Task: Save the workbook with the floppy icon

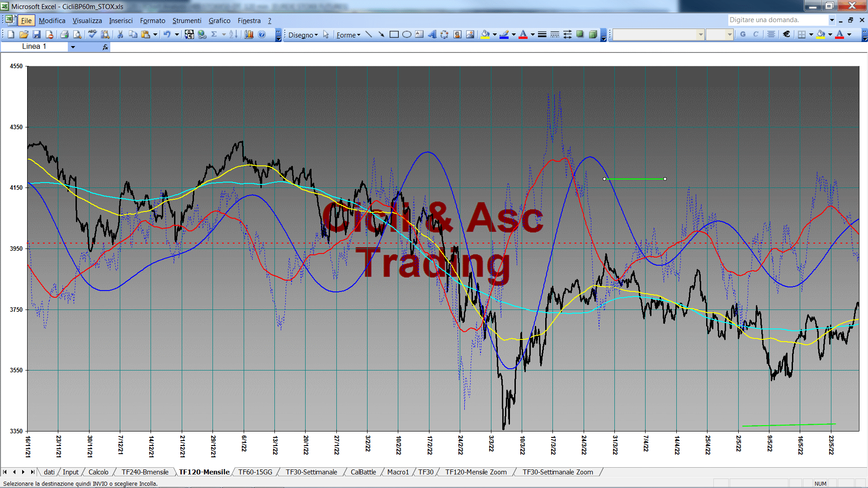Action: tap(37, 34)
